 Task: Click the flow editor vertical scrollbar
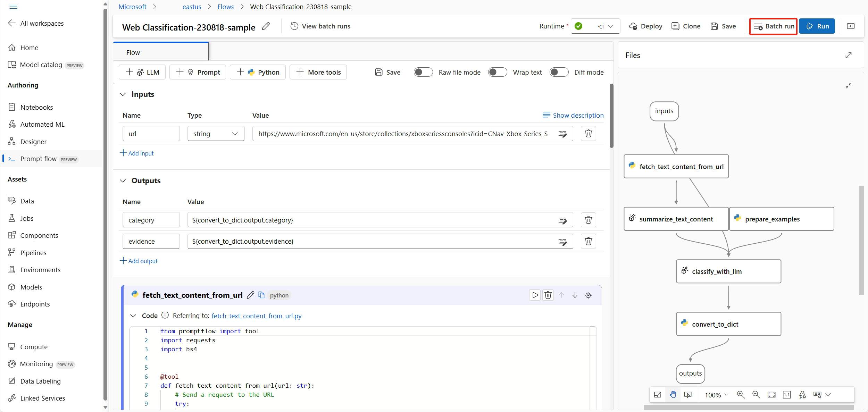(611, 116)
